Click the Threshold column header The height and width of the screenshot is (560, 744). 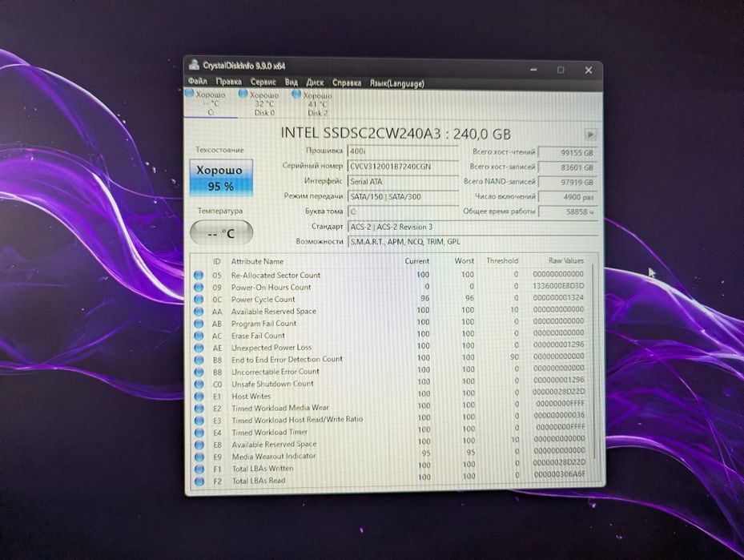(x=502, y=260)
